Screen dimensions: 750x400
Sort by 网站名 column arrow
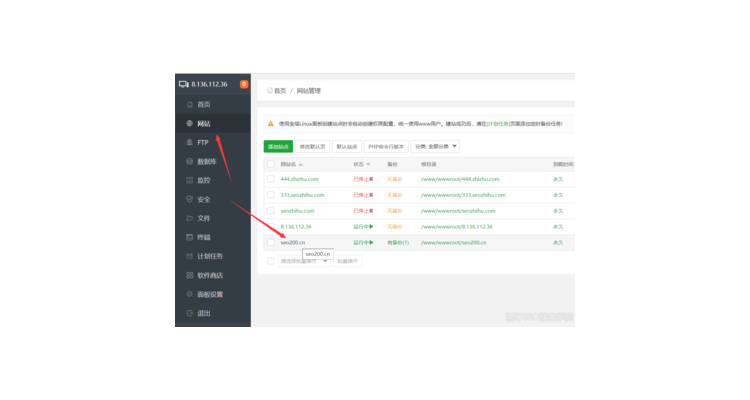300,165
